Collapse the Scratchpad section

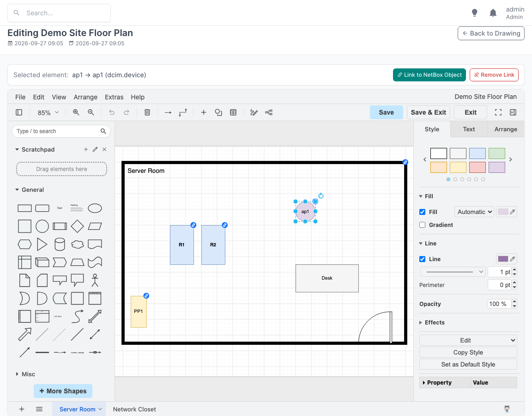click(x=35, y=149)
